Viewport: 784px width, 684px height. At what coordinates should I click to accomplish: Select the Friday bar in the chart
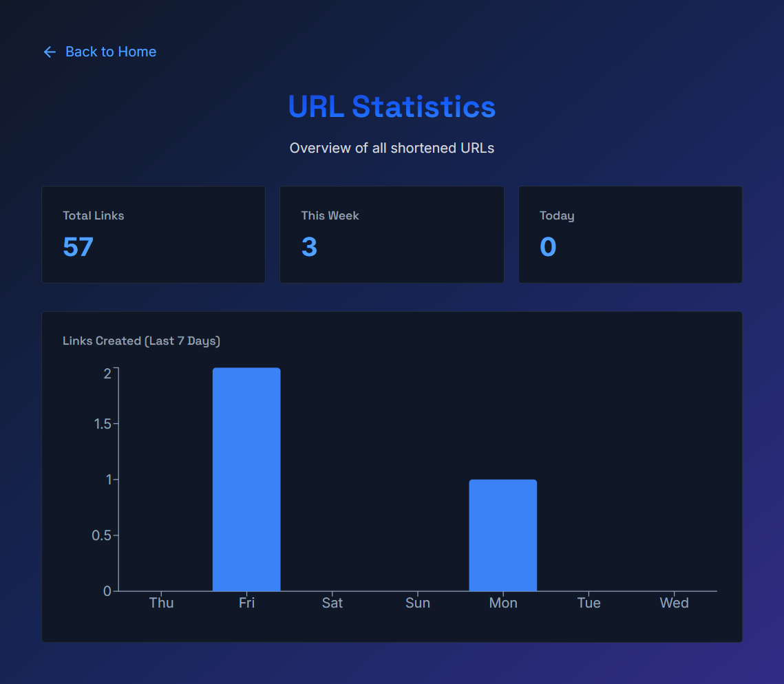[x=246, y=478]
